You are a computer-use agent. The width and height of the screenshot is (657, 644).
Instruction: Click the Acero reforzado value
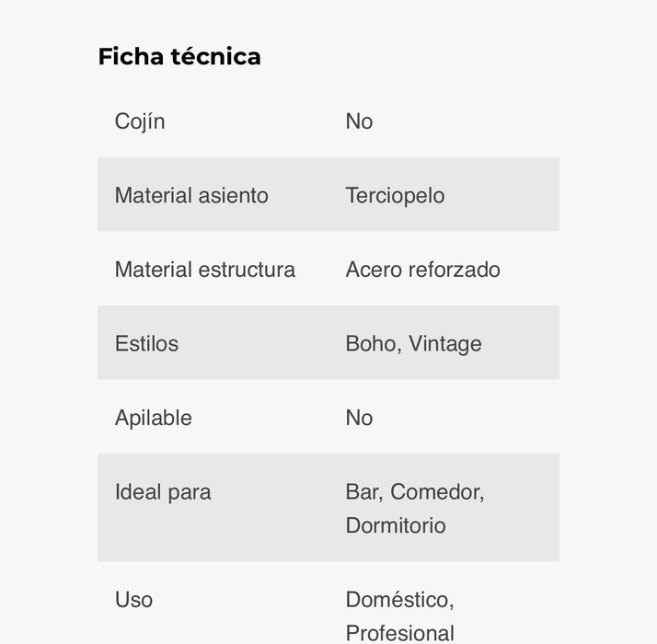422,270
